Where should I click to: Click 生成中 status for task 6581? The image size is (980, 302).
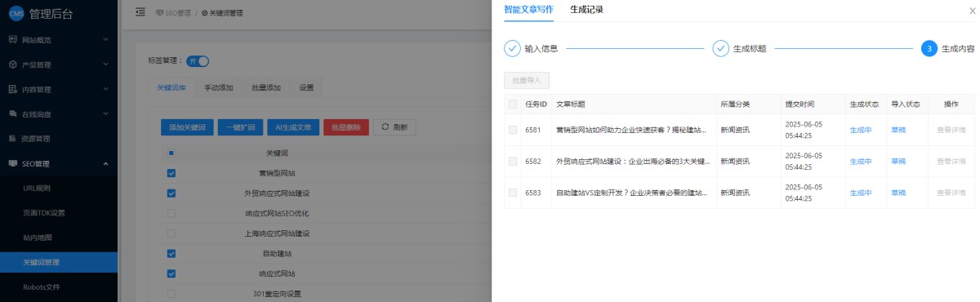pyautogui.click(x=861, y=130)
